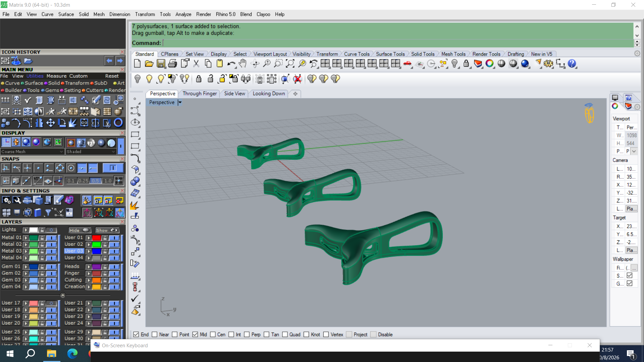This screenshot has width=644, height=362.
Task: Click the Move arrows icon in Main Menu
Action: pyautogui.click(x=51, y=123)
